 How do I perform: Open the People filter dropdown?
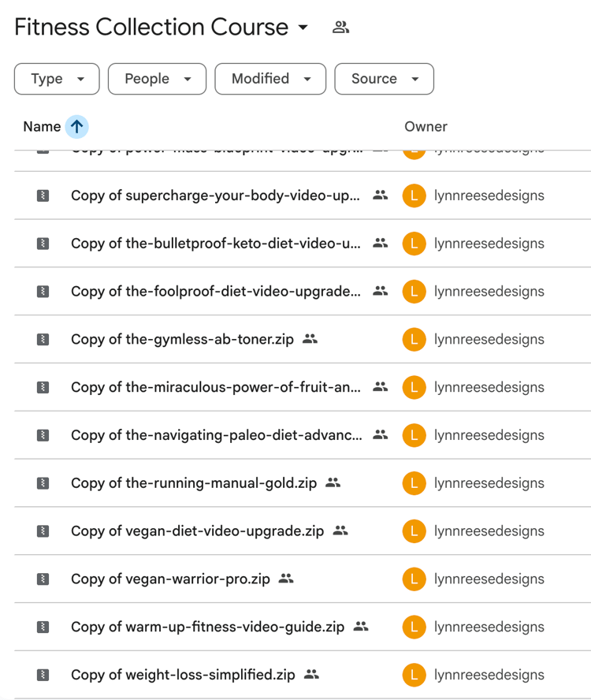[x=157, y=79]
